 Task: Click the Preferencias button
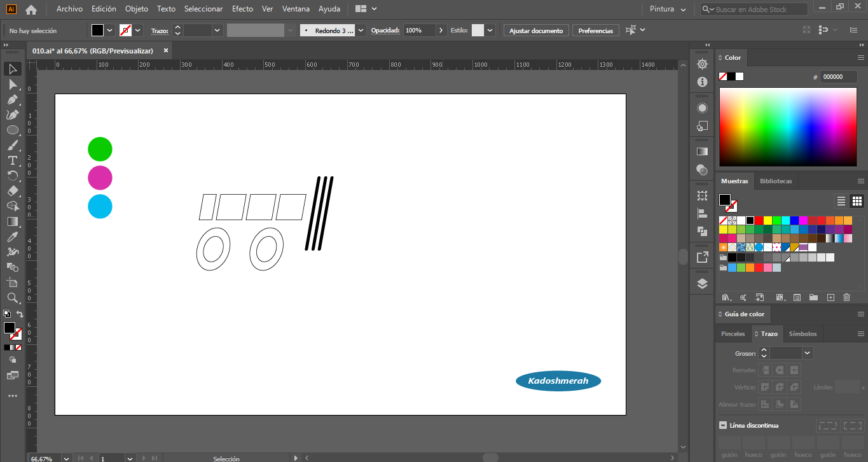point(596,31)
